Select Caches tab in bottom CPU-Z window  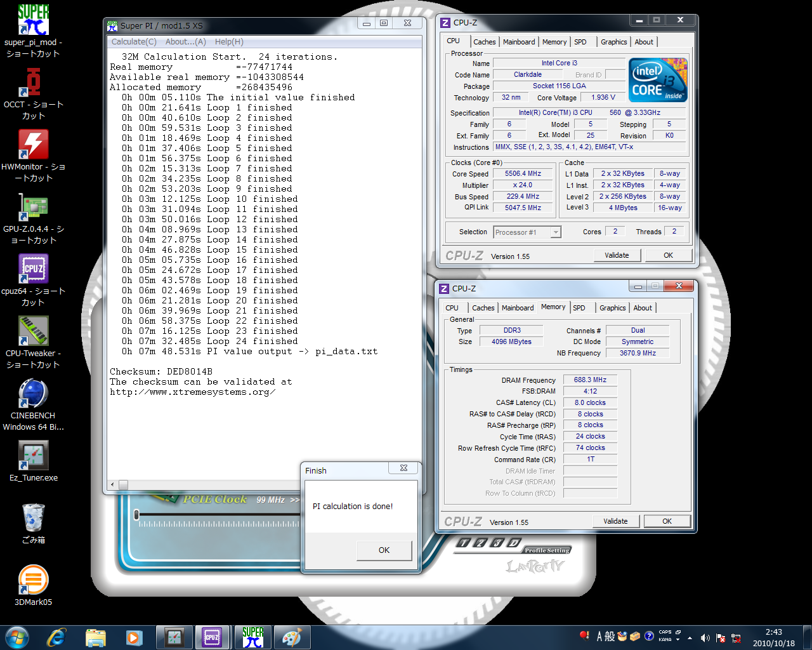[x=483, y=308]
